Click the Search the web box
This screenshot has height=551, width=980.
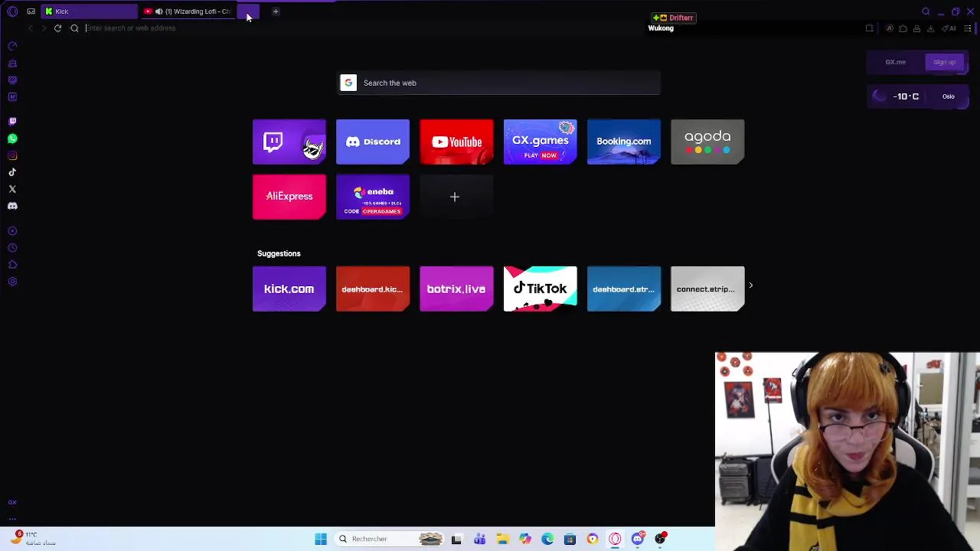pyautogui.click(x=500, y=83)
